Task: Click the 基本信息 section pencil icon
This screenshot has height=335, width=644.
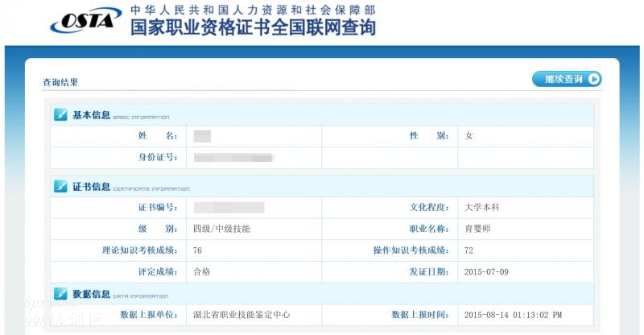Action: (x=60, y=115)
